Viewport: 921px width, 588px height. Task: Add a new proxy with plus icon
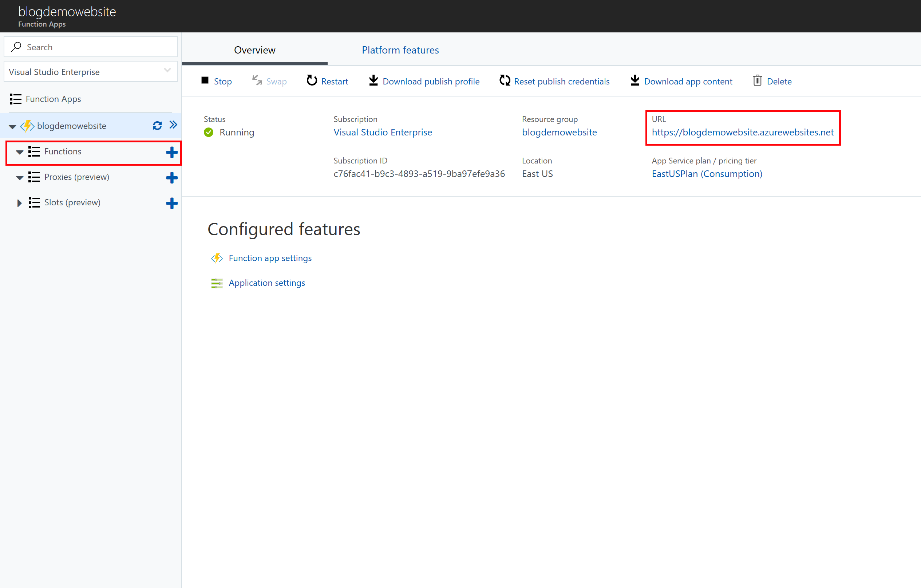point(172,178)
